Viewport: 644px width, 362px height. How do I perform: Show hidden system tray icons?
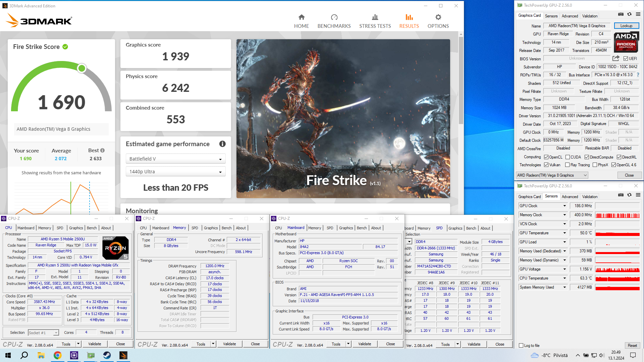[578, 355]
